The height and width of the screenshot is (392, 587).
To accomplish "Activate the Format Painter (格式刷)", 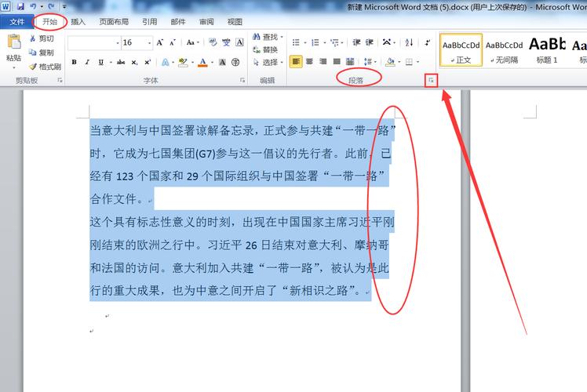I will (x=46, y=67).
